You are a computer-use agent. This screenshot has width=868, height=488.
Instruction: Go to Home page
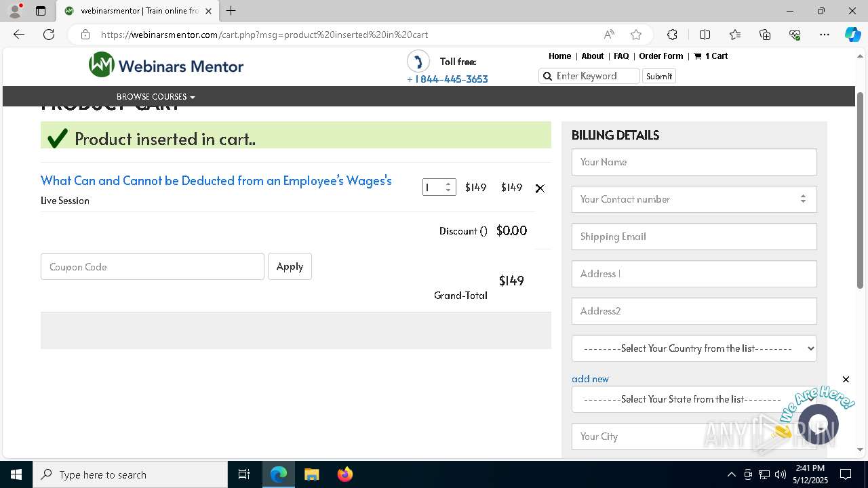click(x=559, y=56)
